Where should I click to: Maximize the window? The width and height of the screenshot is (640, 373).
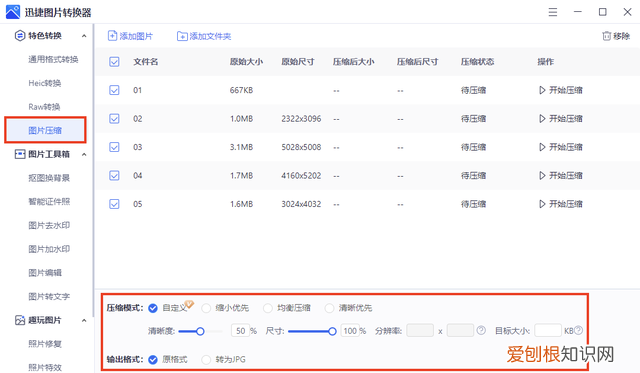click(x=602, y=12)
